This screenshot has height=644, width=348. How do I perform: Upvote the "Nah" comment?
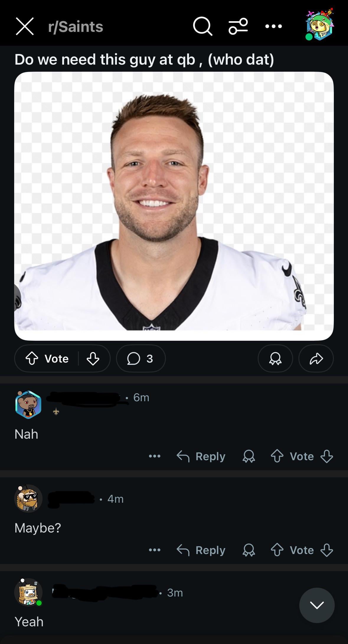pos(277,456)
